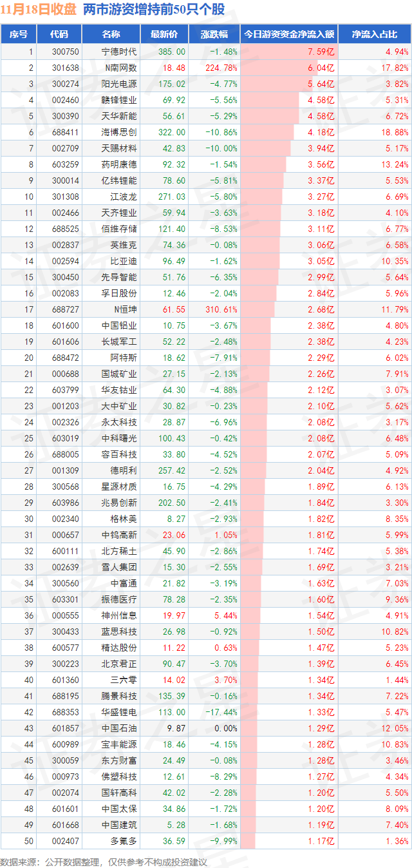Select stock name 宁德时代

point(120,52)
